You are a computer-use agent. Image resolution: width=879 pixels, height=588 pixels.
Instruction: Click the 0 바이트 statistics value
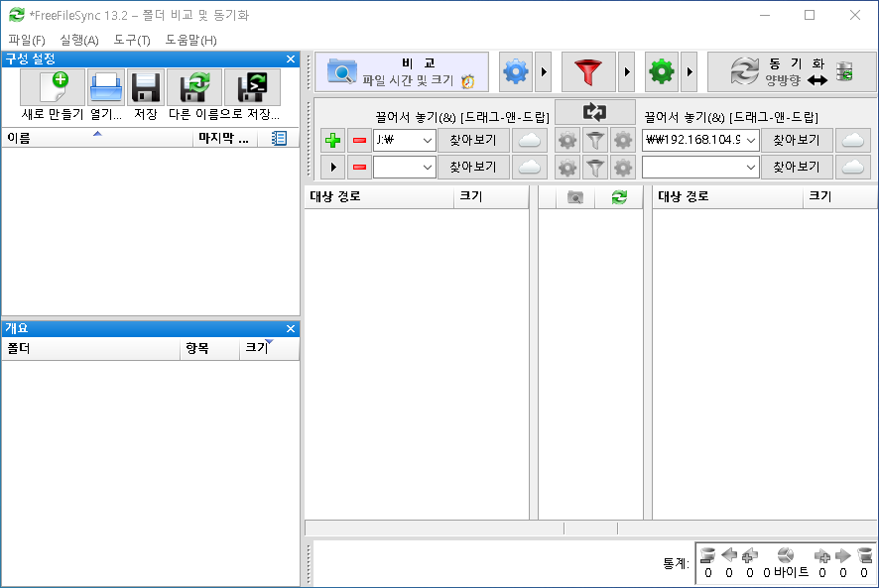pyautogui.click(x=786, y=573)
